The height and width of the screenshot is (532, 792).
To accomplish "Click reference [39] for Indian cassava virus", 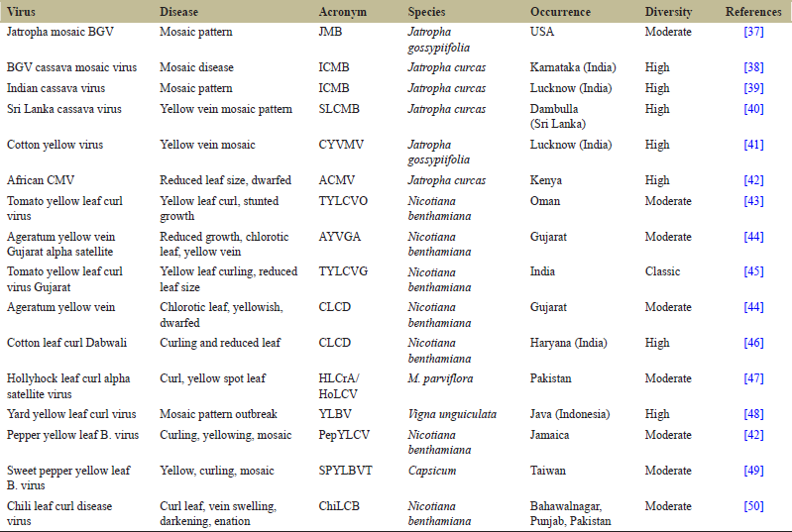I will point(753,88).
